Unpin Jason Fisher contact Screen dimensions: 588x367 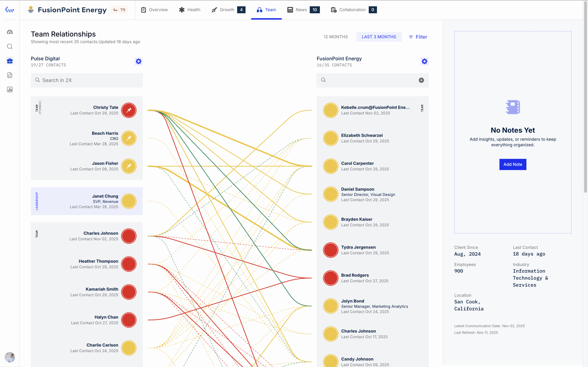[129, 166]
